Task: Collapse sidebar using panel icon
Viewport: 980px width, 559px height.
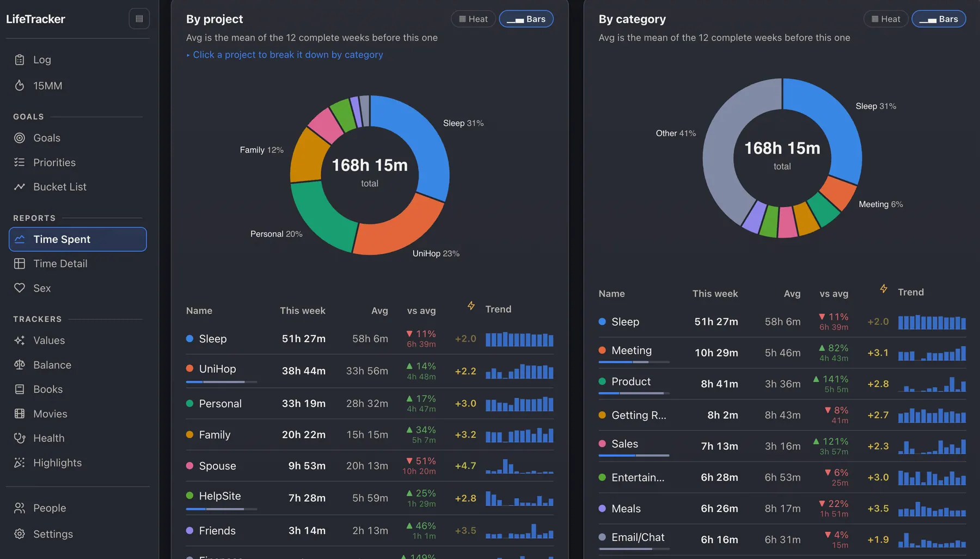Action: pyautogui.click(x=139, y=19)
